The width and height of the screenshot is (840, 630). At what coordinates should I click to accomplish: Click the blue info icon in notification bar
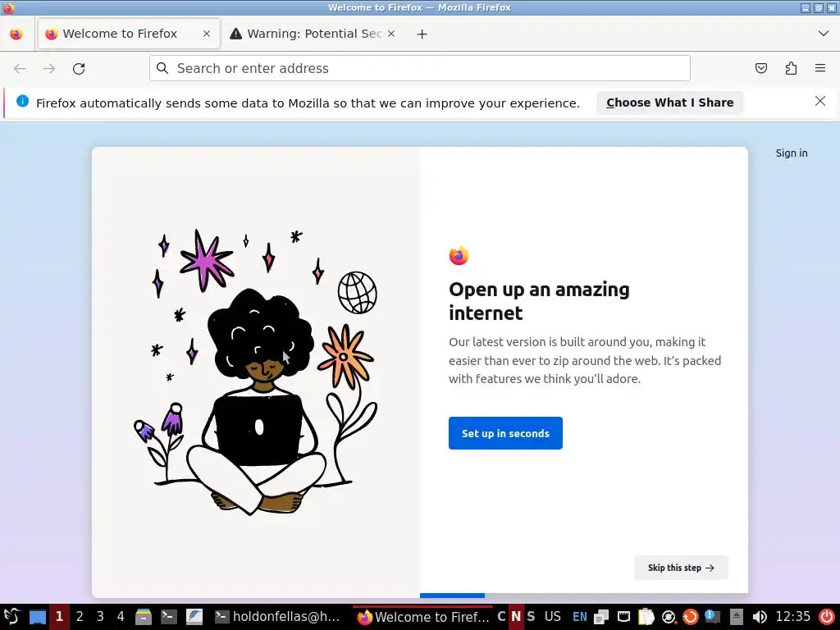[22, 101]
